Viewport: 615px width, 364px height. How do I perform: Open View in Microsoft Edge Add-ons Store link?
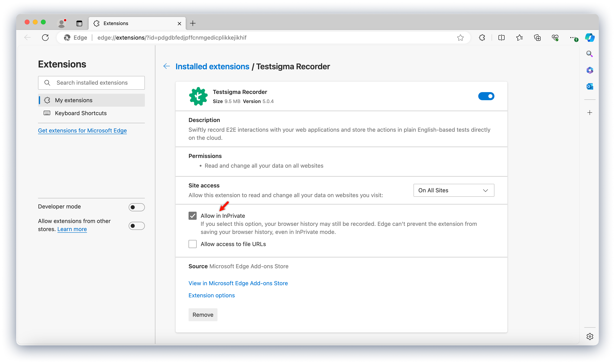click(x=238, y=283)
